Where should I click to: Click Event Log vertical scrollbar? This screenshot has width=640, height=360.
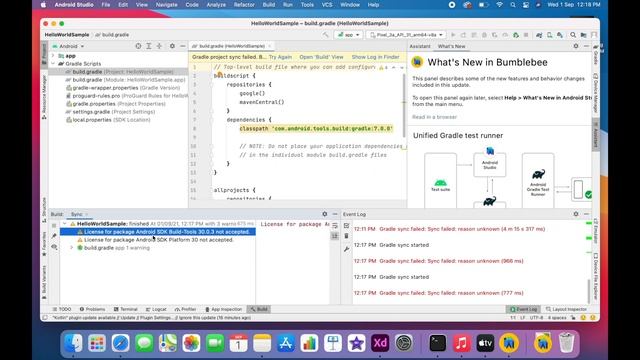(x=589, y=291)
